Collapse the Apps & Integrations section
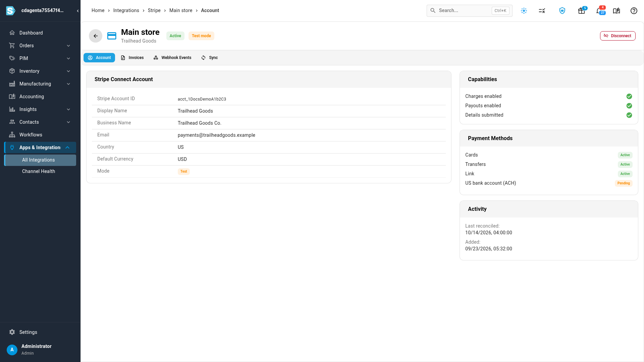Viewport: 644px width, 362px height. [68, 147]
